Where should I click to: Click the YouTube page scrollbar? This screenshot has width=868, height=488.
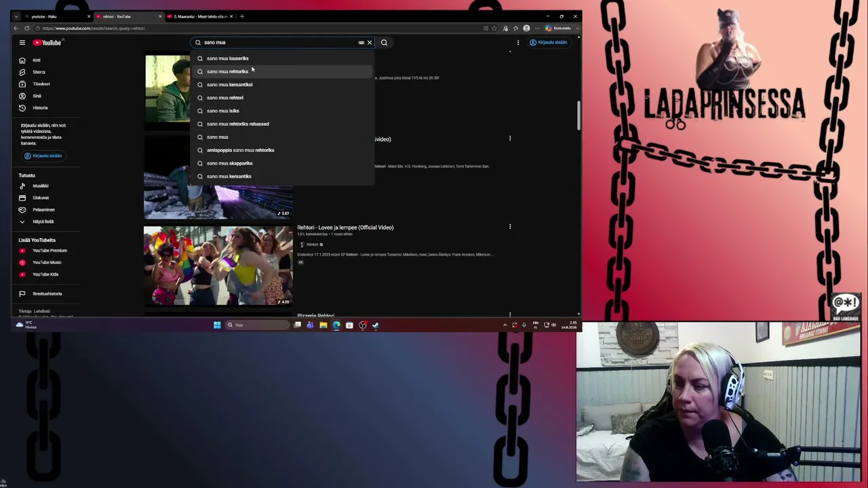(x=578, y=115)
